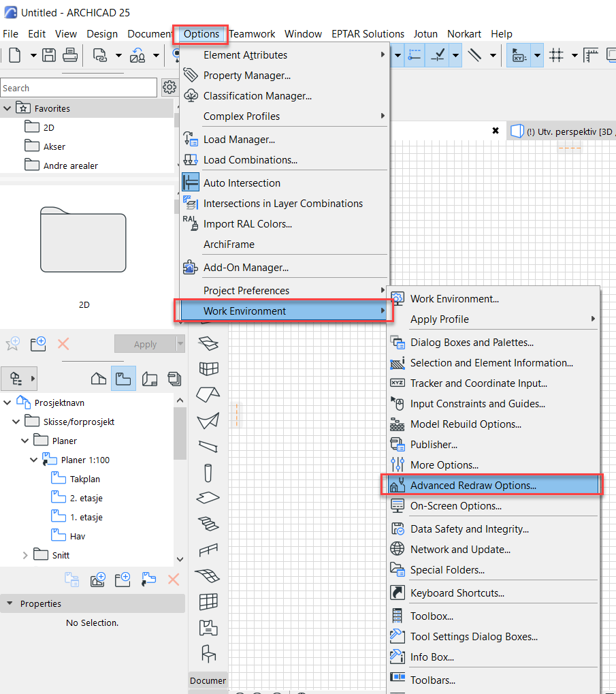The height and width of the screenshot is (694, 616).
Task: Select the Andre arealer folder
Action: tap(70, 165)
